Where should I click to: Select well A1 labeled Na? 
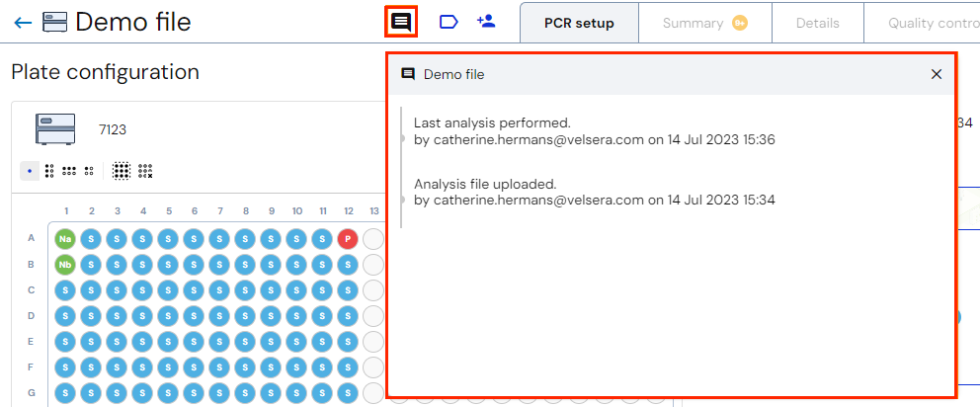point(65,238)
